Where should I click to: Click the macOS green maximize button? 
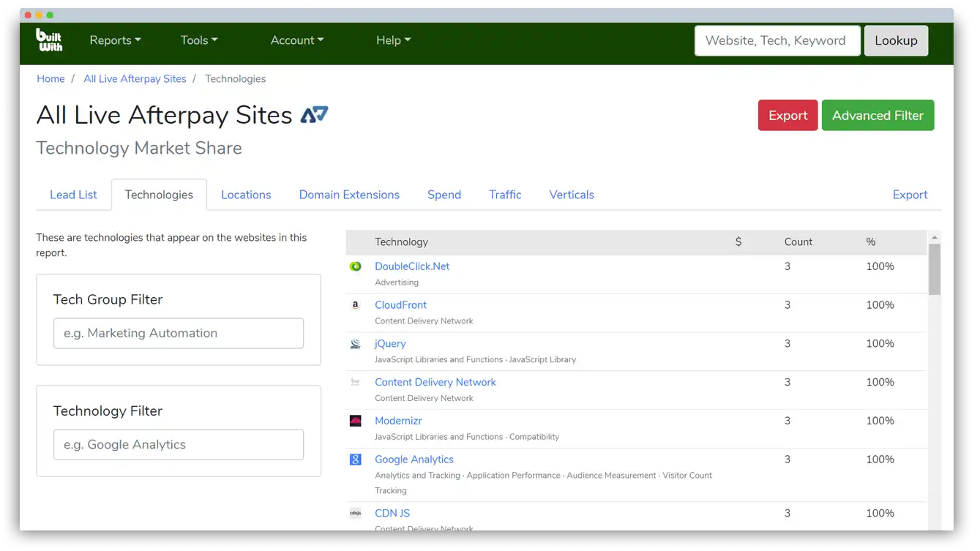50,15
